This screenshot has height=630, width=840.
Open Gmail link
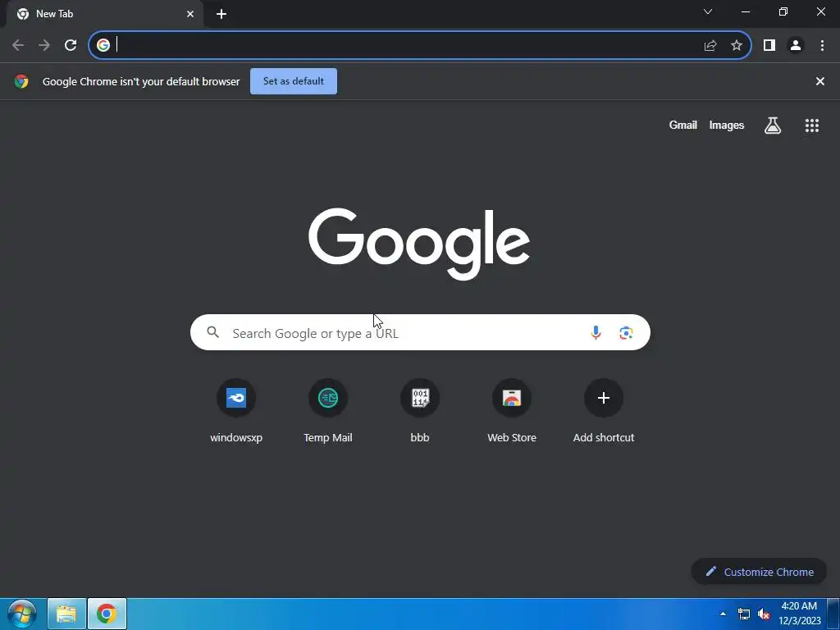pos(683,126)
